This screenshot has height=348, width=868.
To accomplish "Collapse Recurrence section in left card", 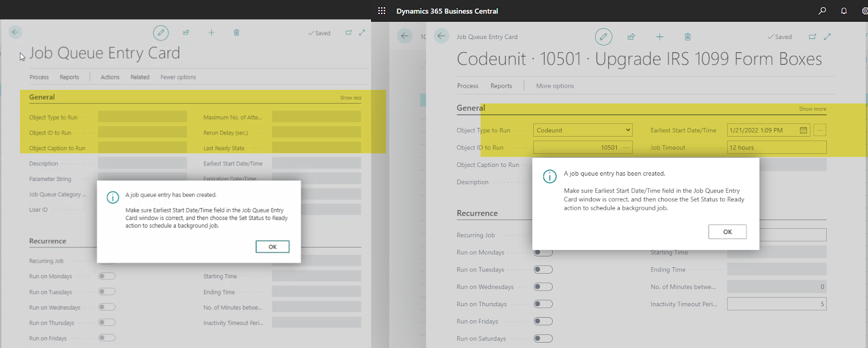I will coord(48,241).
